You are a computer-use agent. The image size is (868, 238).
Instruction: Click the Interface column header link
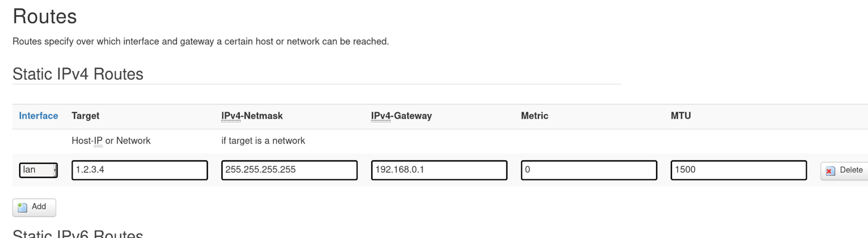38,116
